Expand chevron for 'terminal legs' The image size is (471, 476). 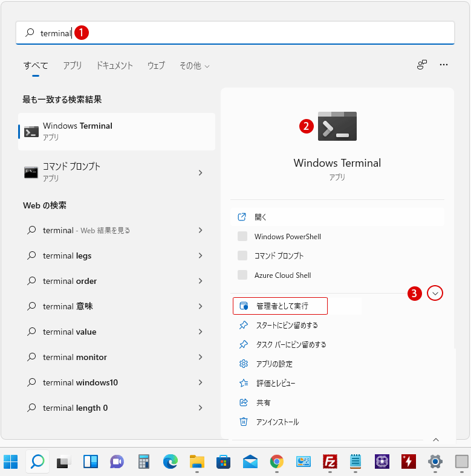200,256
